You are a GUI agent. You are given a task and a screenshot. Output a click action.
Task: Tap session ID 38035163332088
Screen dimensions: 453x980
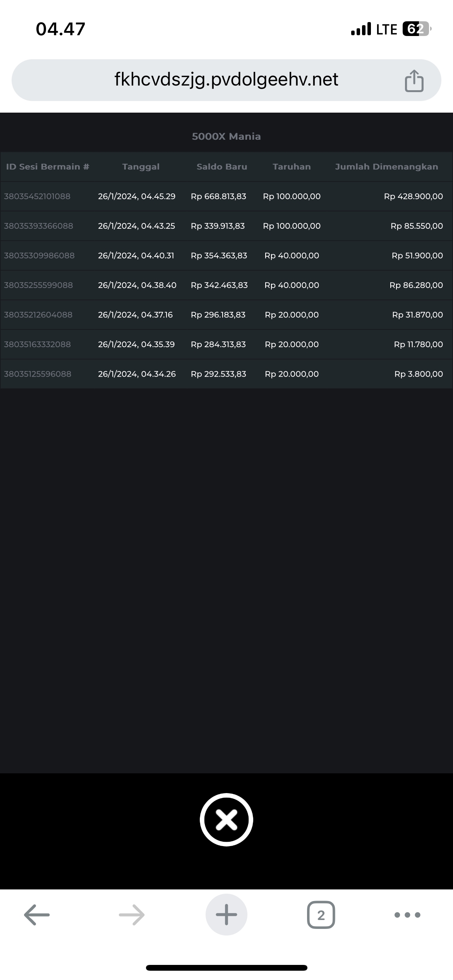coord(37,344)
